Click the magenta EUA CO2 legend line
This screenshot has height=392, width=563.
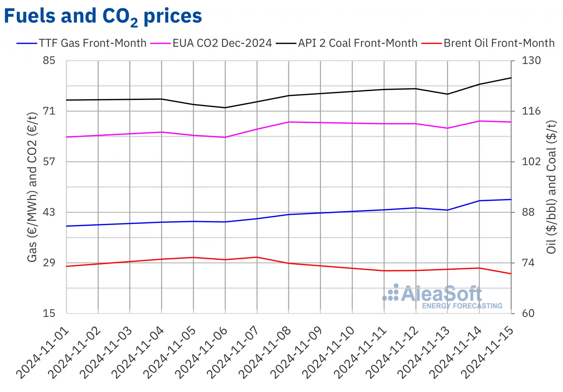[161, 43]
